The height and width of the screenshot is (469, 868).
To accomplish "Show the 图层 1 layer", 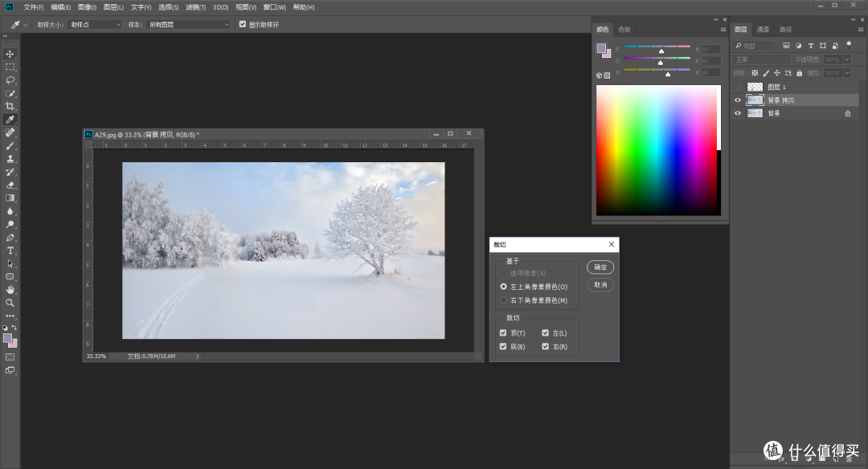I will coord(738,87).
